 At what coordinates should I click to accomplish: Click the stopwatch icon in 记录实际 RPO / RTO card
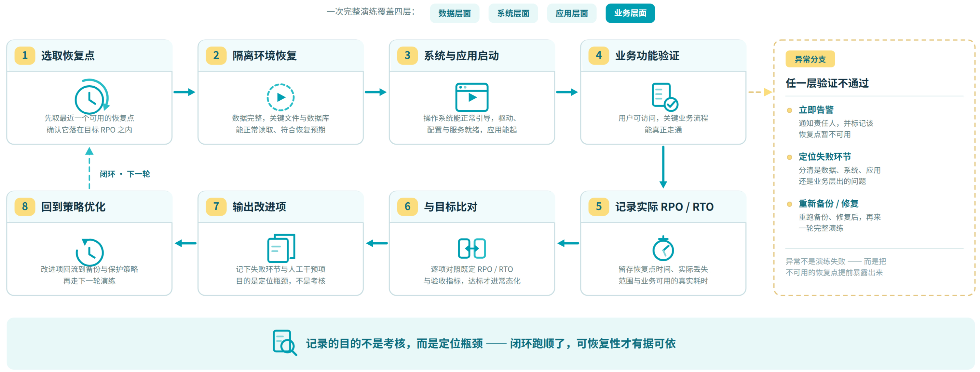tap(663, 248)
